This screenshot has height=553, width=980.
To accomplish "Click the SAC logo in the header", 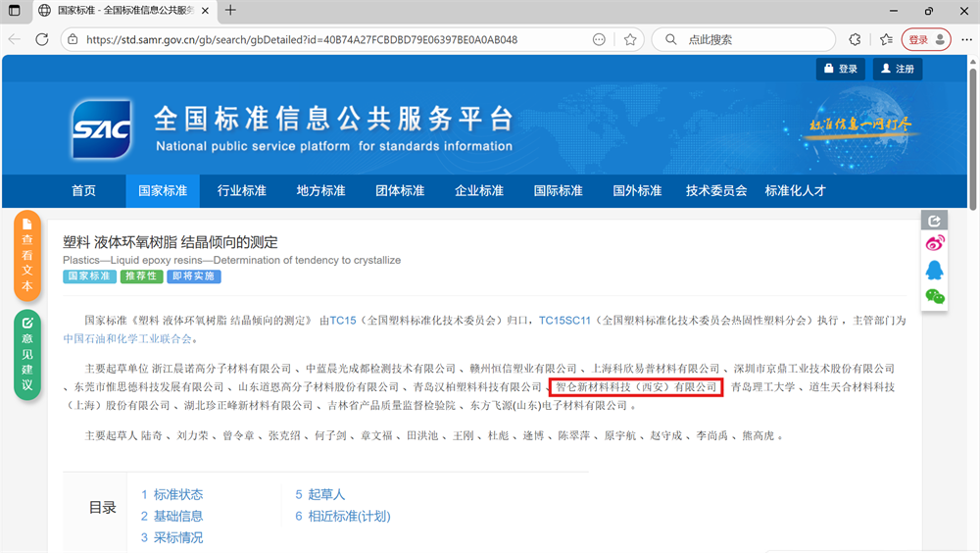I will (x=100, y=129).
